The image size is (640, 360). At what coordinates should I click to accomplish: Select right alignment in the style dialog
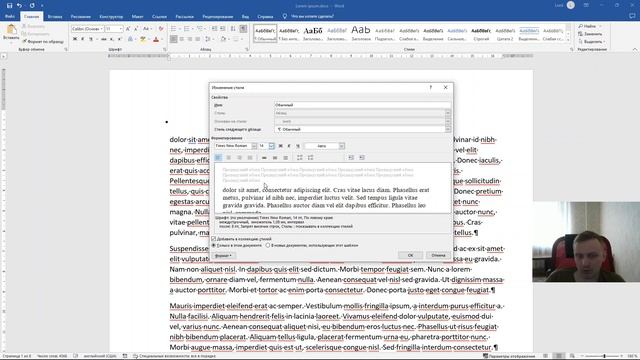point(239,158)
